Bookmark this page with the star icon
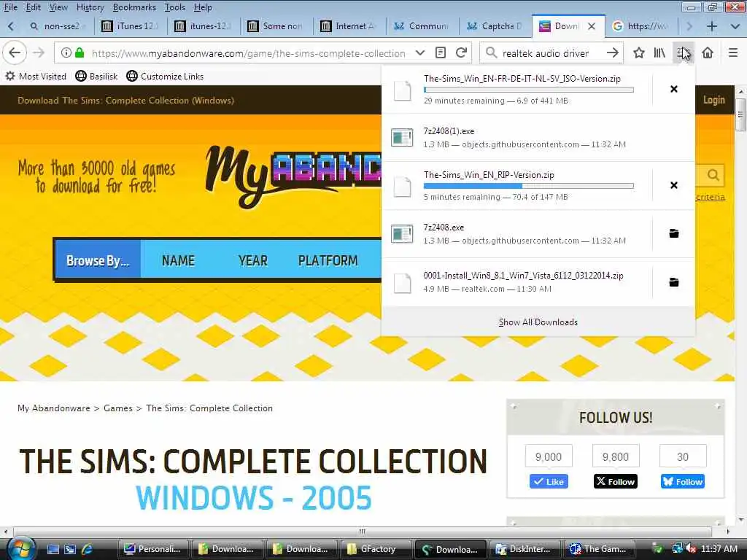The width and height of the screenshot is (747, 560). tap(638, 52)
